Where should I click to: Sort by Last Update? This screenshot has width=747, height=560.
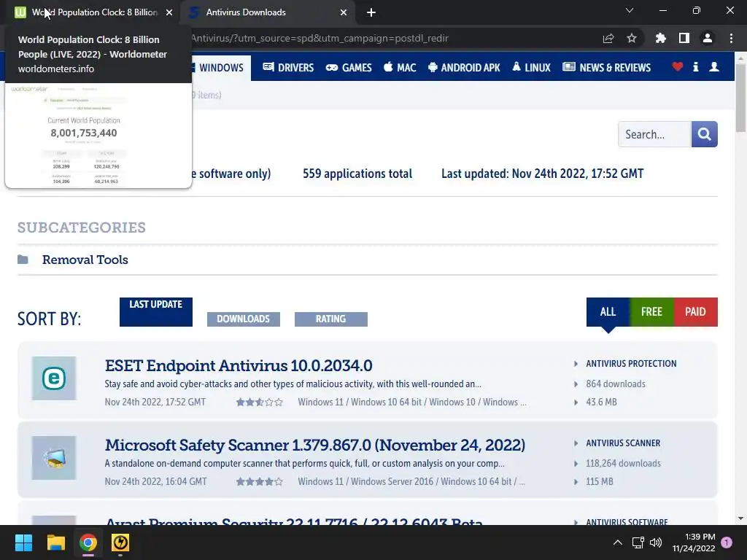(x=156, y=312)
